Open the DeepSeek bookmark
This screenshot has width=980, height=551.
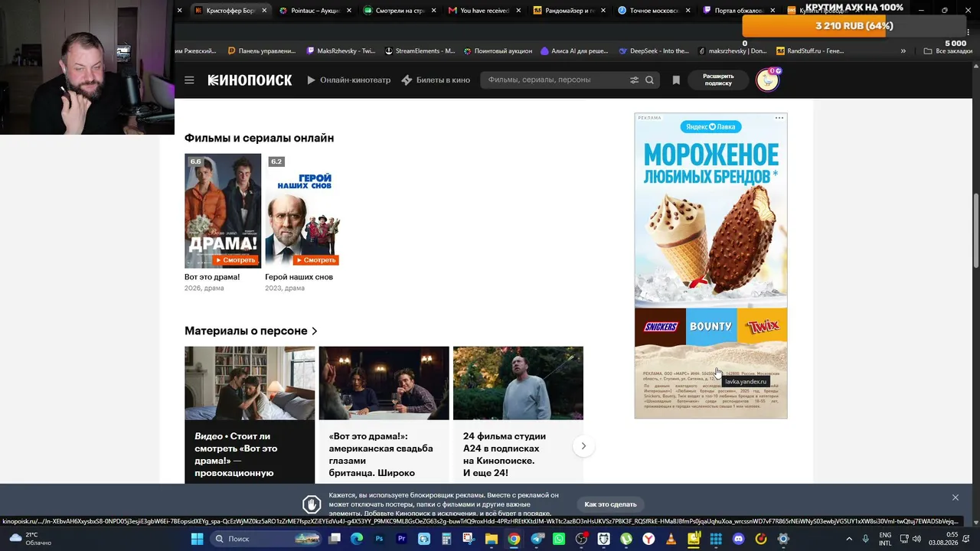tap(653, 51)
